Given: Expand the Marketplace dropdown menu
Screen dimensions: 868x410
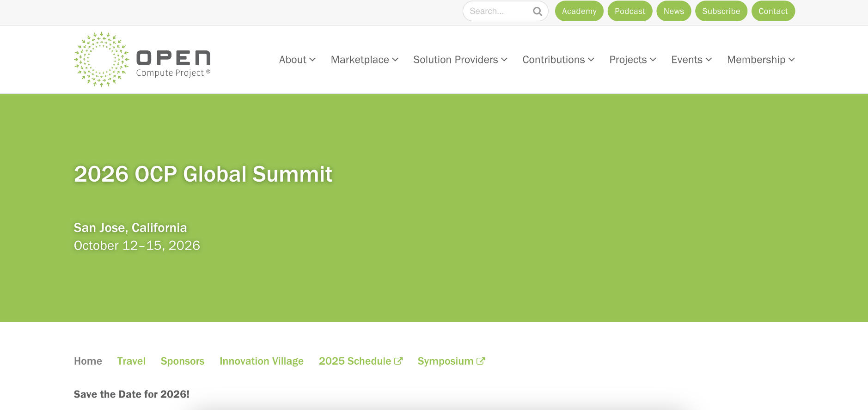Looking at the screenshot, I should pos(365,60).
